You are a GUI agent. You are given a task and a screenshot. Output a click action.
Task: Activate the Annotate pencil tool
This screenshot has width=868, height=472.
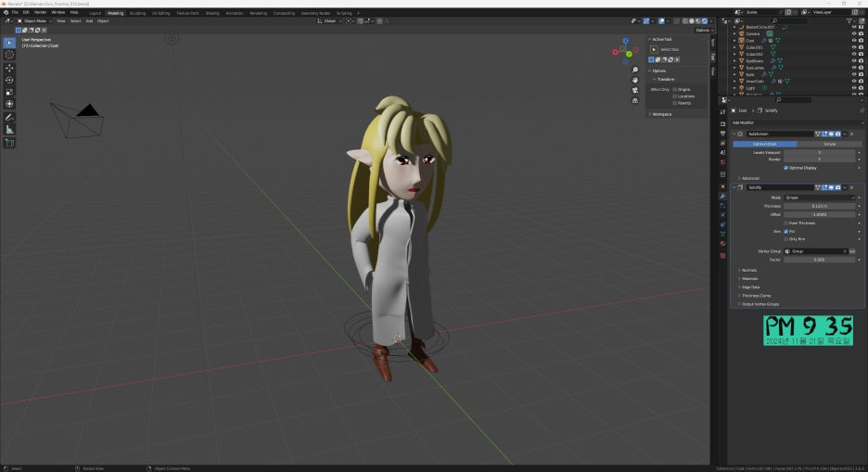pos(10,117)
